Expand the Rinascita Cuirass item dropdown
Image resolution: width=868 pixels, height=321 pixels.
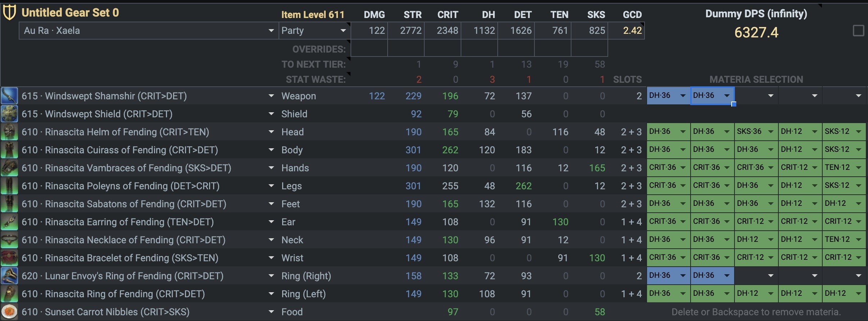(x=271, y=150)
